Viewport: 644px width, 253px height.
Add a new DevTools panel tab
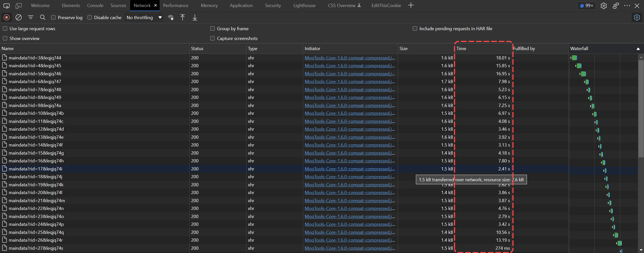click(x=411, y=5)
